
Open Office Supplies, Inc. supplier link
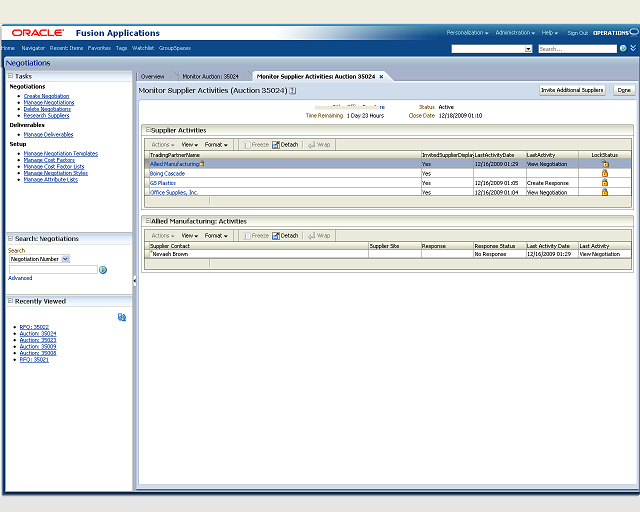[174, 192]
